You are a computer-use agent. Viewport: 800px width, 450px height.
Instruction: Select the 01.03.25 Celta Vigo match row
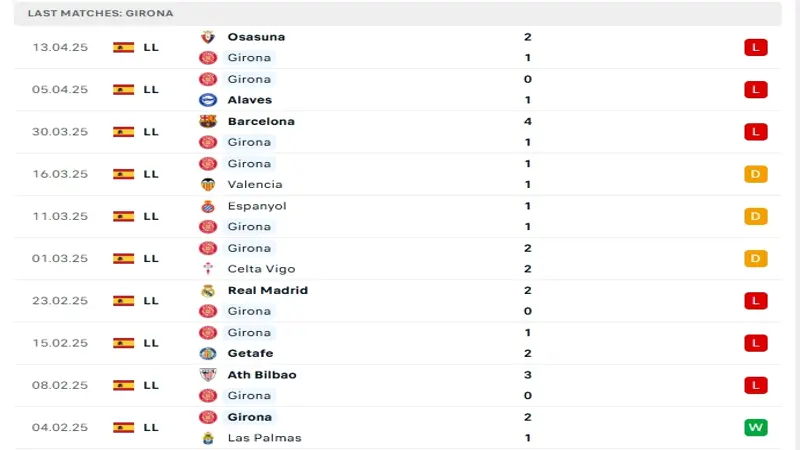click(400, 258)
